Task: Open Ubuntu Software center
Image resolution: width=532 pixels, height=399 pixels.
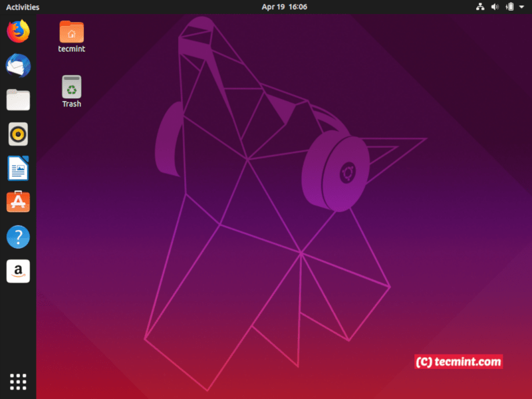Action: (x=19, y=202)
